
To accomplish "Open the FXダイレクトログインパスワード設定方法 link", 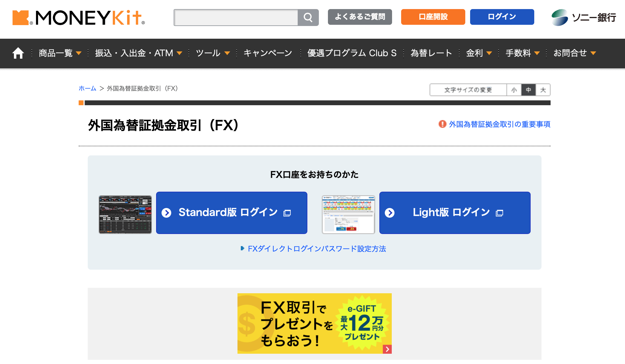I will (317, 249).
